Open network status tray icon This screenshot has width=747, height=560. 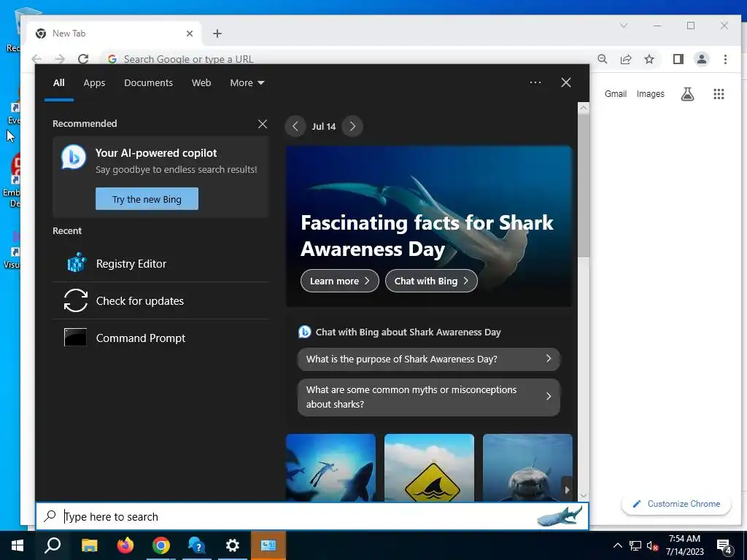pyautogui.click(x=635, y=545)
